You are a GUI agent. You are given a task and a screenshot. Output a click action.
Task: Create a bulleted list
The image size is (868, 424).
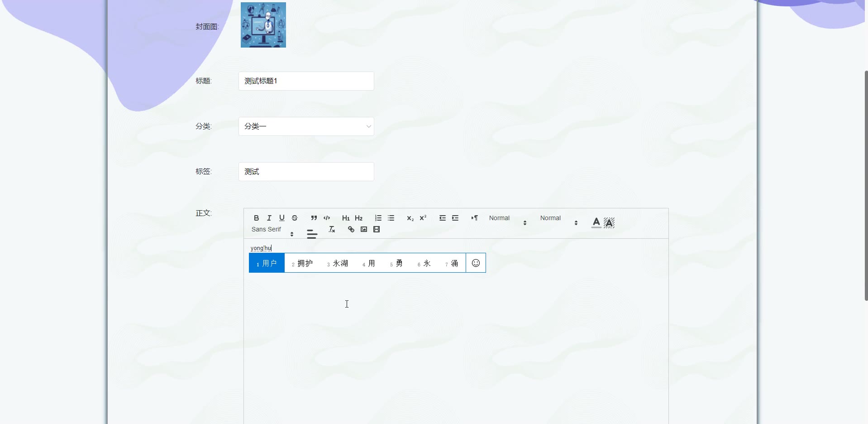391,218
